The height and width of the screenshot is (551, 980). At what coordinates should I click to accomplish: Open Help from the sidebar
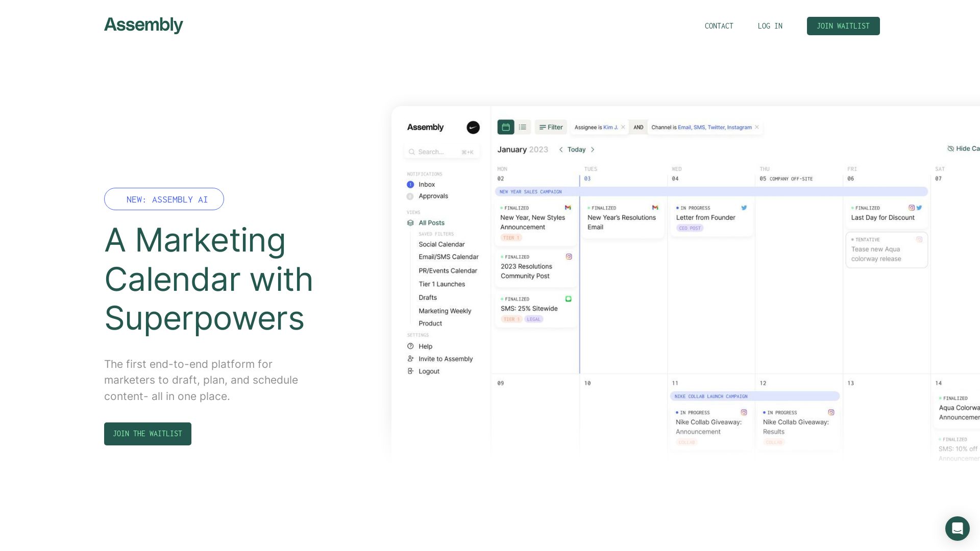[x=425, y=346]
